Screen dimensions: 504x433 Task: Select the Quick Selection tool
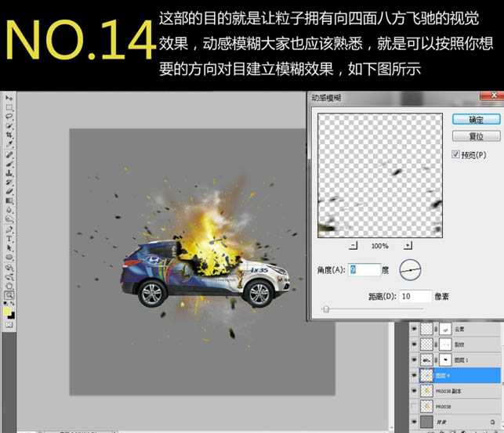9,126
